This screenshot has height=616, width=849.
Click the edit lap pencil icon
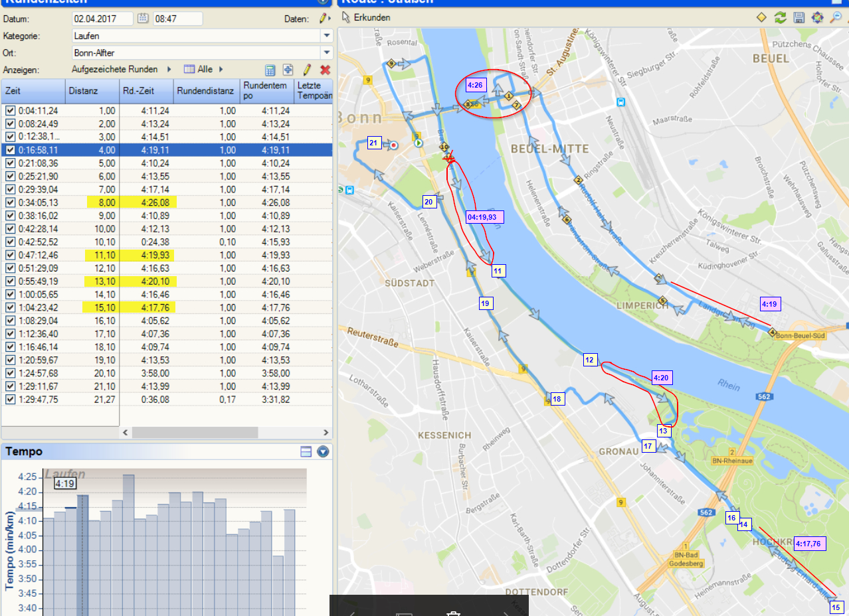pyautogui.click(x=307, y=70)
